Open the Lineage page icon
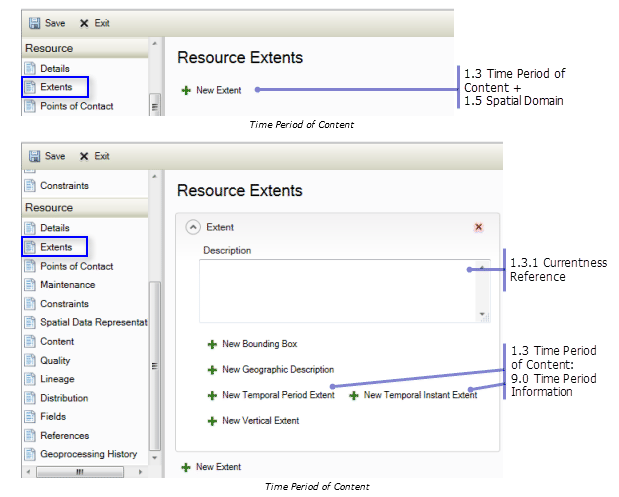619x497 pixels. pyautogui.click(x=30, y=379)
